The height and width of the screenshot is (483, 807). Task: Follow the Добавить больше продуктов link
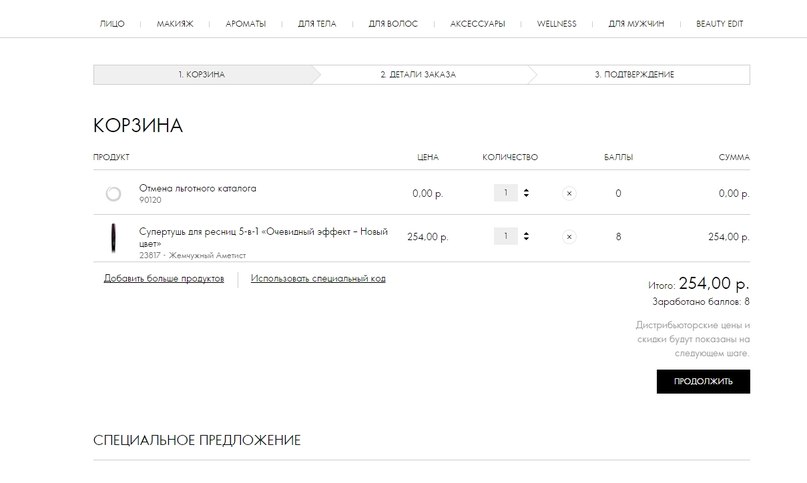coord(164,279)
